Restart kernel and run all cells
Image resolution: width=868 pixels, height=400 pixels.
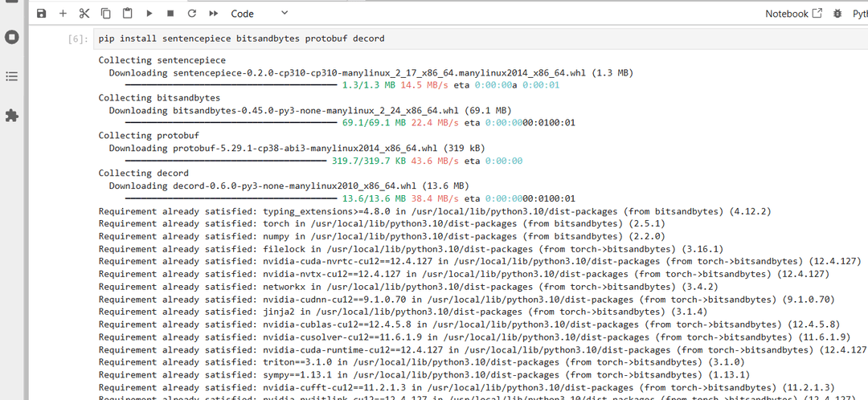pos(214,14)
